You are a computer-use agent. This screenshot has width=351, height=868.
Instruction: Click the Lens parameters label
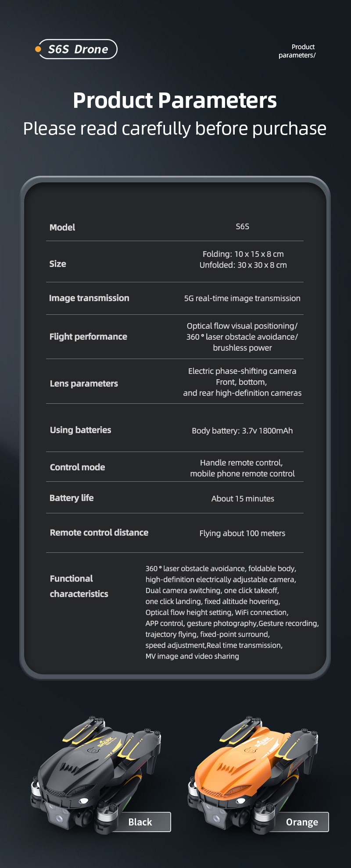point(84,384)
